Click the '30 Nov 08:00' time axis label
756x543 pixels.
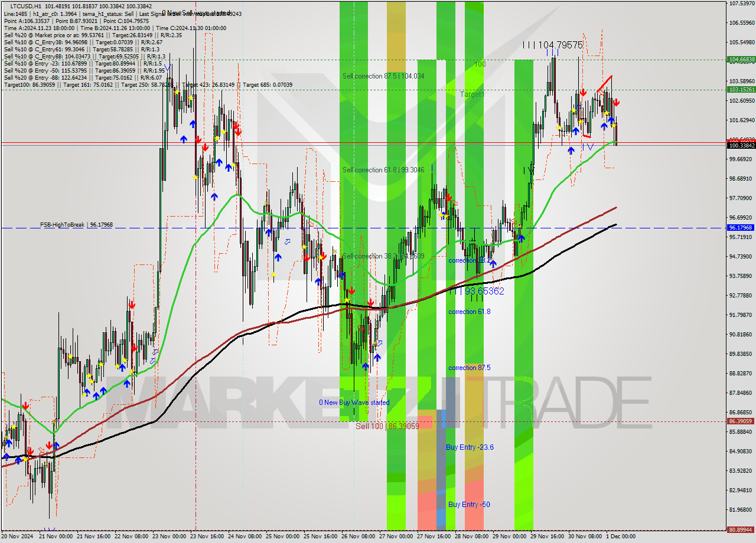coord(585,537)
